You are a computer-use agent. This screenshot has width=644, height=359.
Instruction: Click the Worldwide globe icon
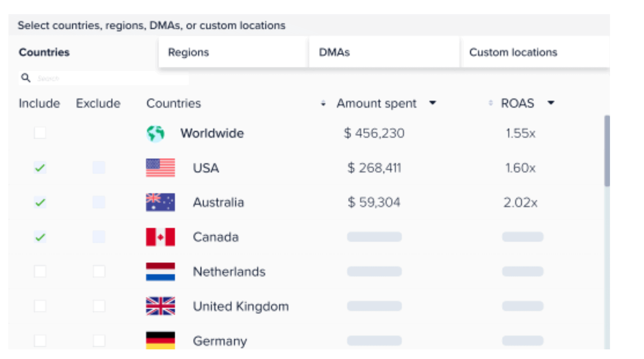(x=155, y=134)
